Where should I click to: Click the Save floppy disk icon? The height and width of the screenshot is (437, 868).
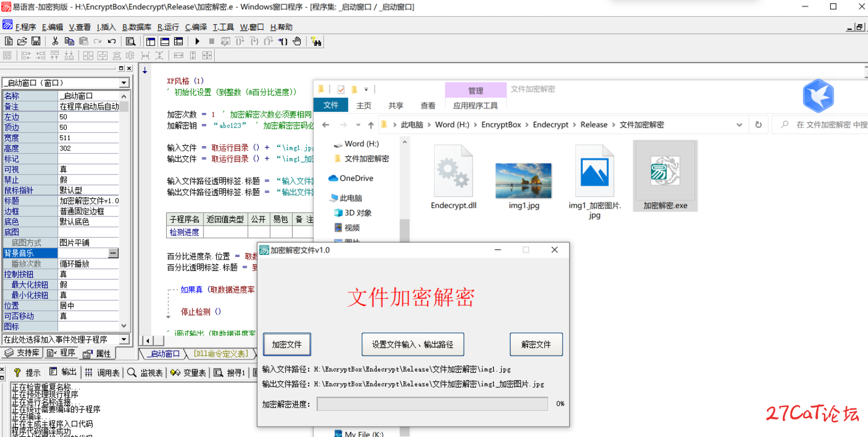(x=36, y=41)
